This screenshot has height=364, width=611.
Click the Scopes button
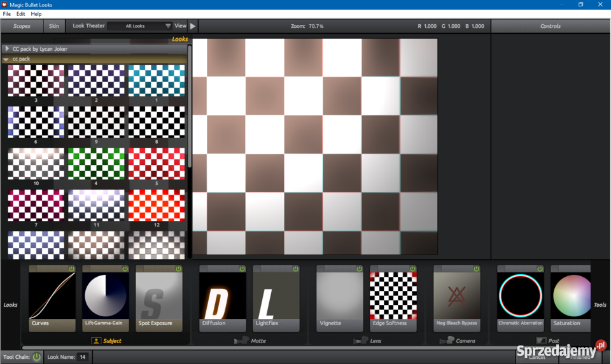tap(22, 26)
